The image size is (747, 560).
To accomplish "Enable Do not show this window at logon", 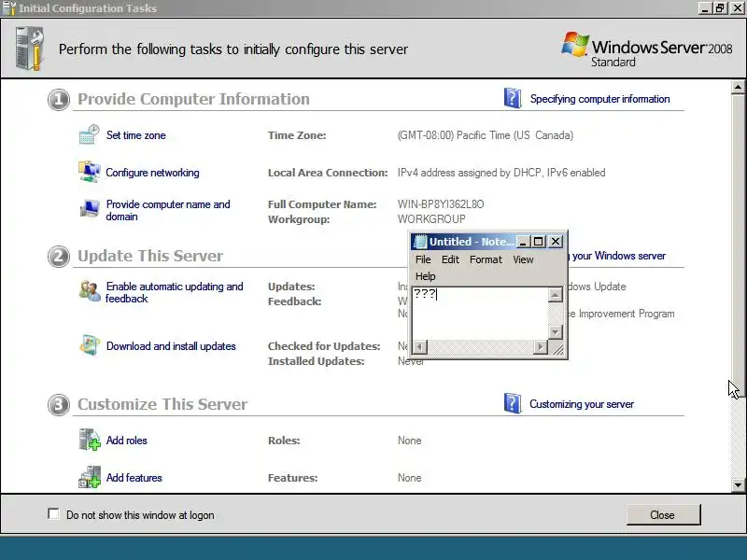I will pos(54,514).
